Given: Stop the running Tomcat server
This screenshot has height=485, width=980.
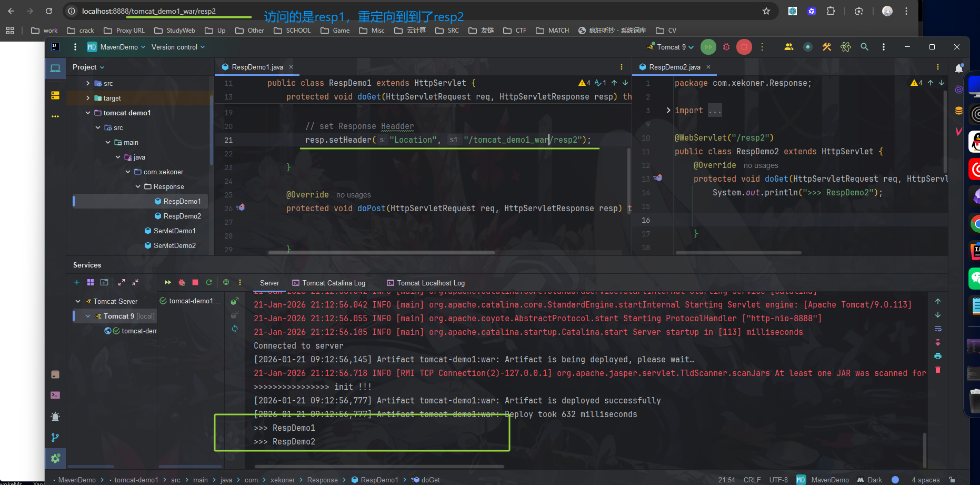Looking at the screenshot, I should point(744,47).
